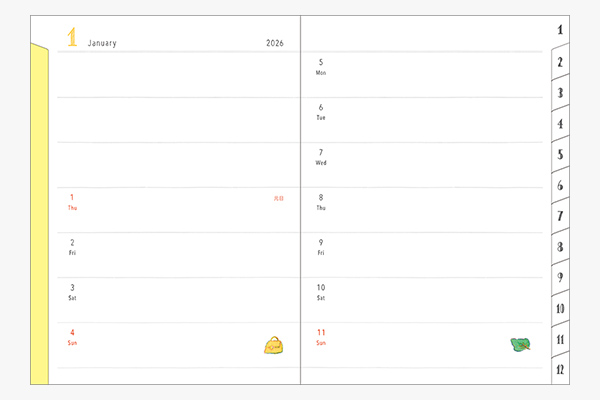Jump to month tab 10

(x=560, y=308)
